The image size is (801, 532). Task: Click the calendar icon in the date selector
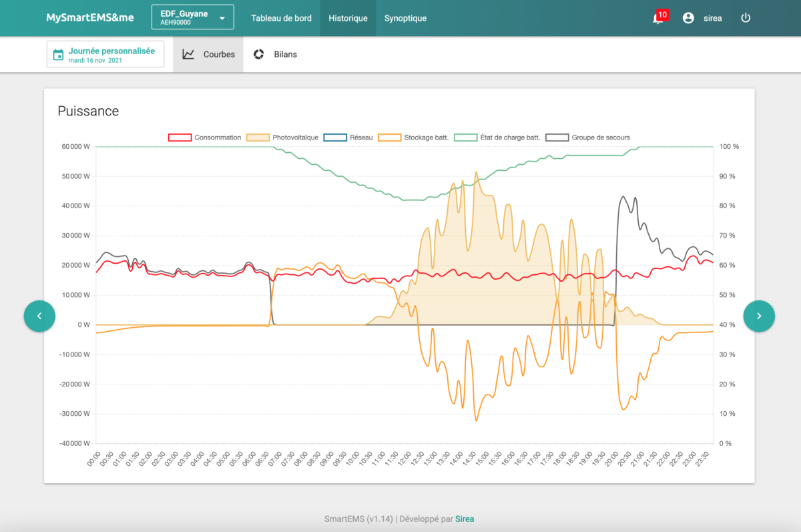pos(58,55)
